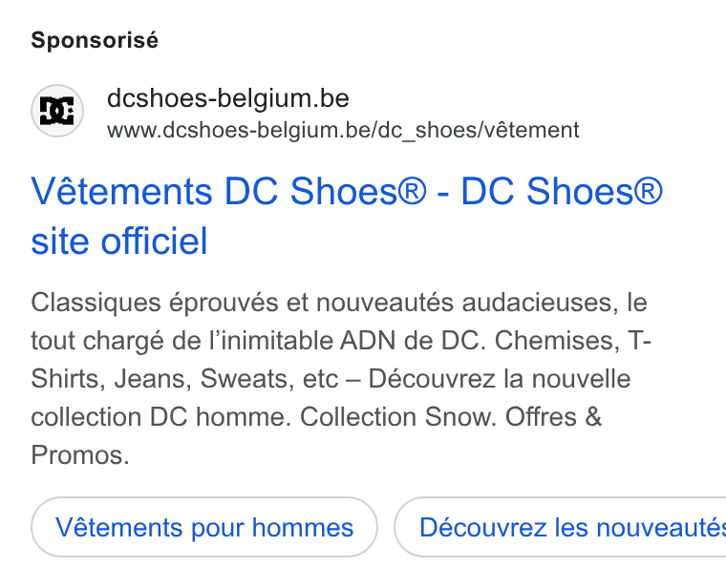
Task: Open the Vêtements DC Shoes site officiel headline
Action: click(x=347, y=216)
